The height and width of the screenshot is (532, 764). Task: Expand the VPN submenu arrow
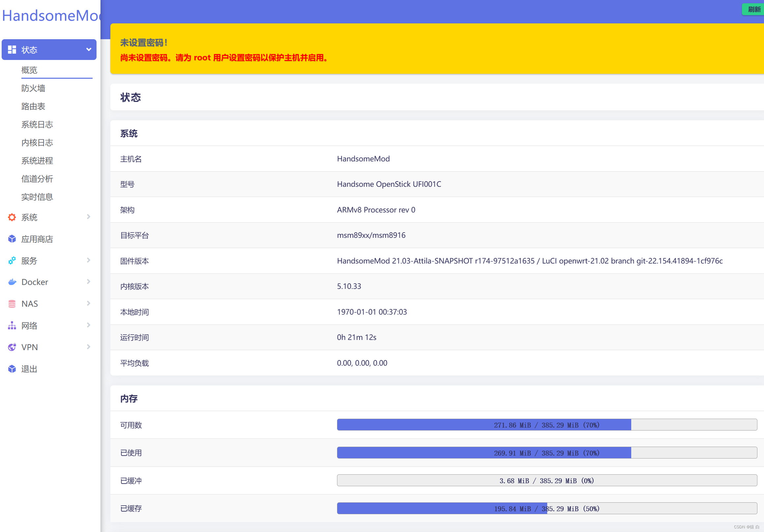pos(89,347)
